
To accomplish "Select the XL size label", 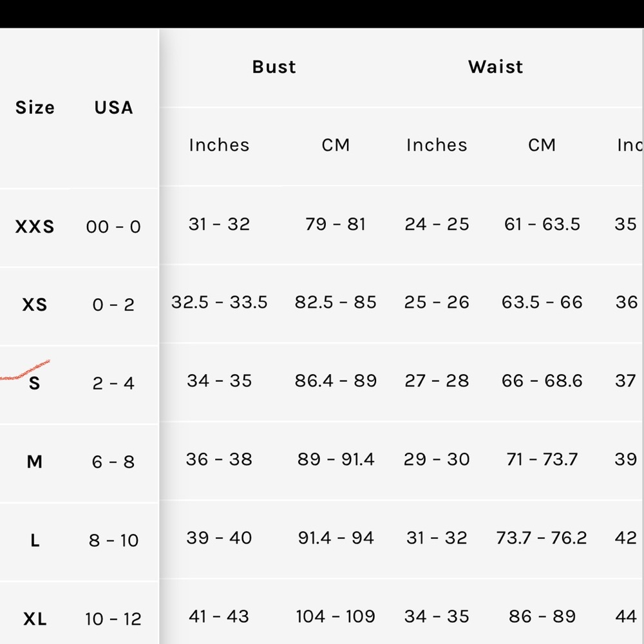I will pos(35,620).
